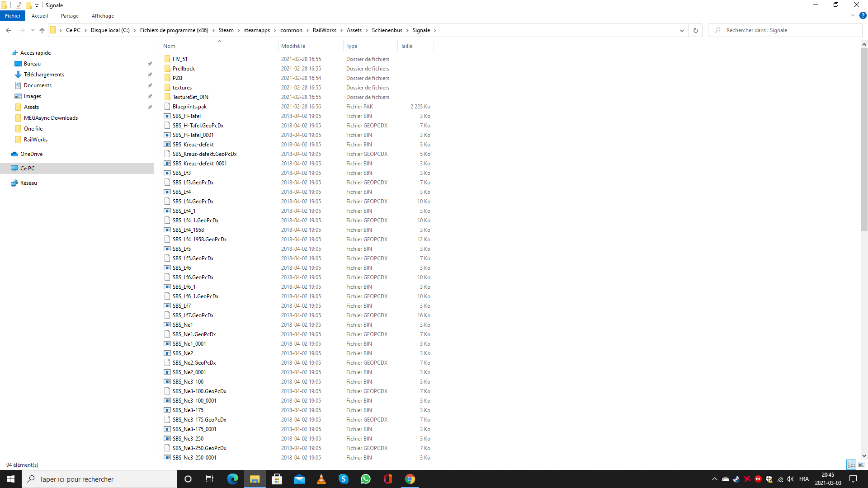The image size is (868, 488).
Task: Switch to details view in status bar
Action: click(x=851, y=465)
